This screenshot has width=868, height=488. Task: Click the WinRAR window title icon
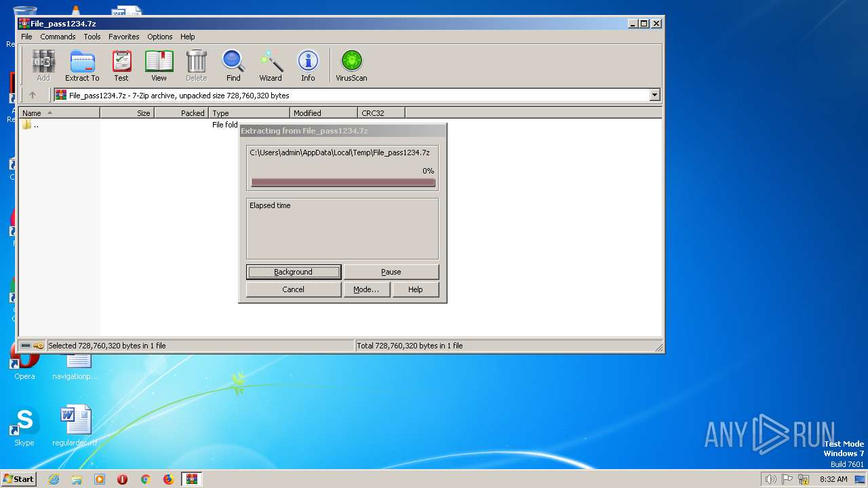(x=24, y=23)
